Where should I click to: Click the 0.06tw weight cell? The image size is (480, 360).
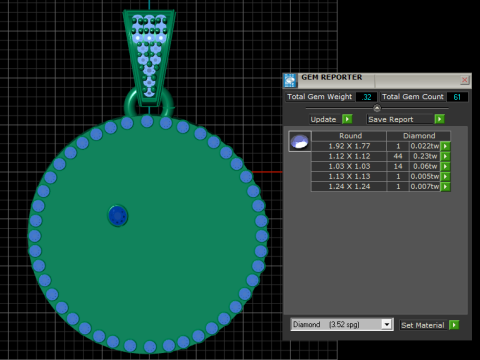click(x=425, y=166)
